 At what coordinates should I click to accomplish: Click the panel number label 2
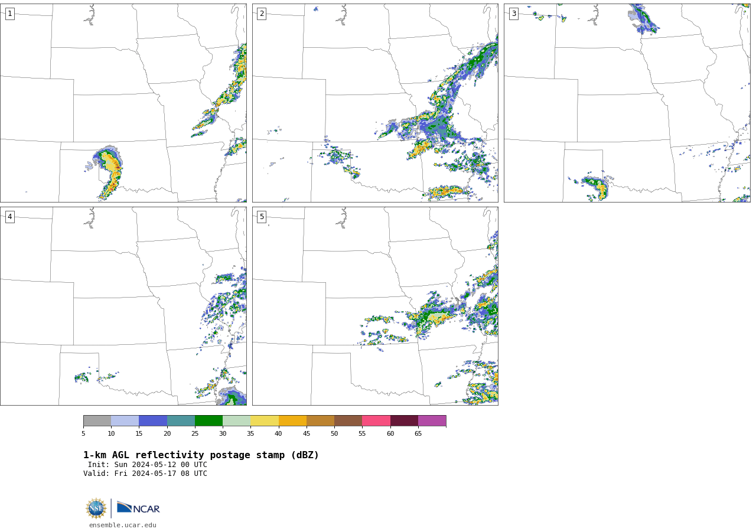pos(262,14)
